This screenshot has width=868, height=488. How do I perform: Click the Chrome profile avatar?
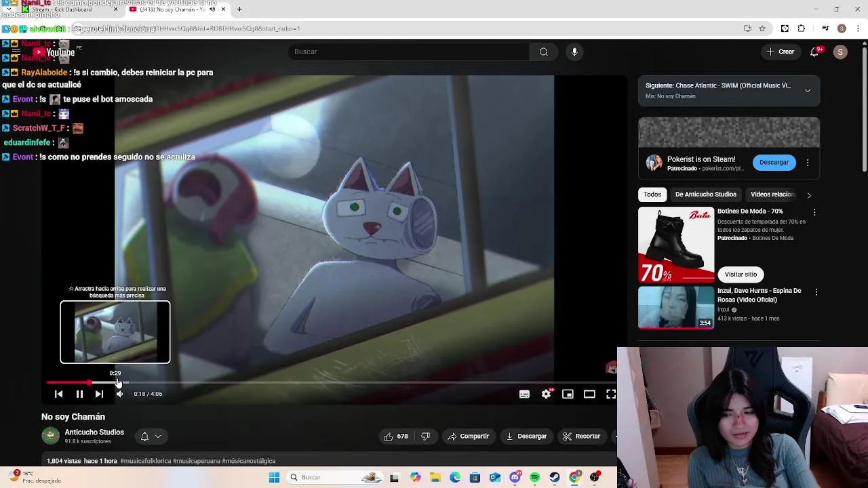tap(842, 28)
